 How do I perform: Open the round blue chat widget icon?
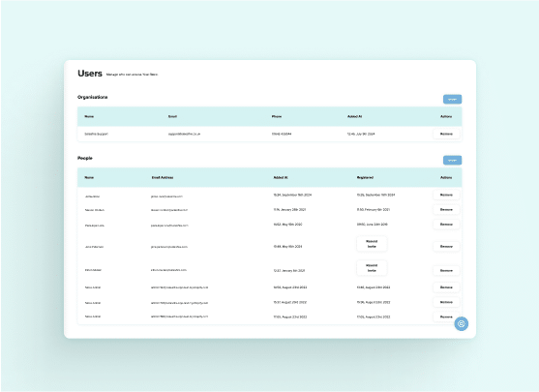click(x=461, y=323)
